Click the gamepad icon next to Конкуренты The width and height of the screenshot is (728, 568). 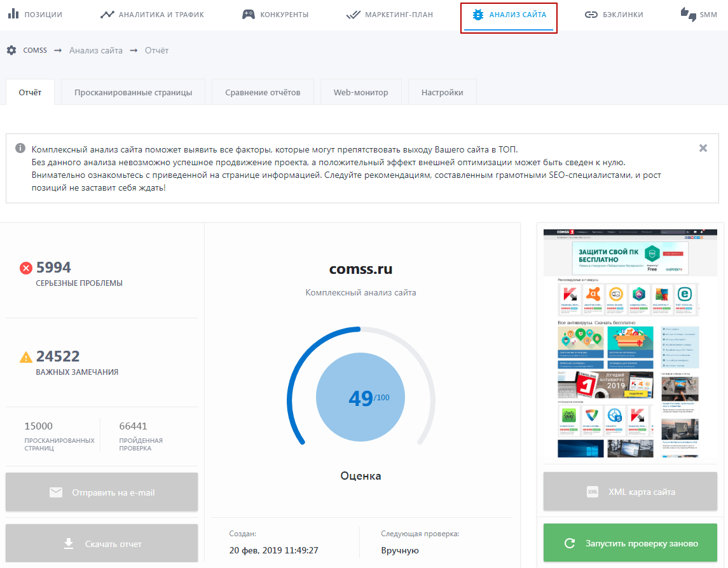(x=249, y=15)
